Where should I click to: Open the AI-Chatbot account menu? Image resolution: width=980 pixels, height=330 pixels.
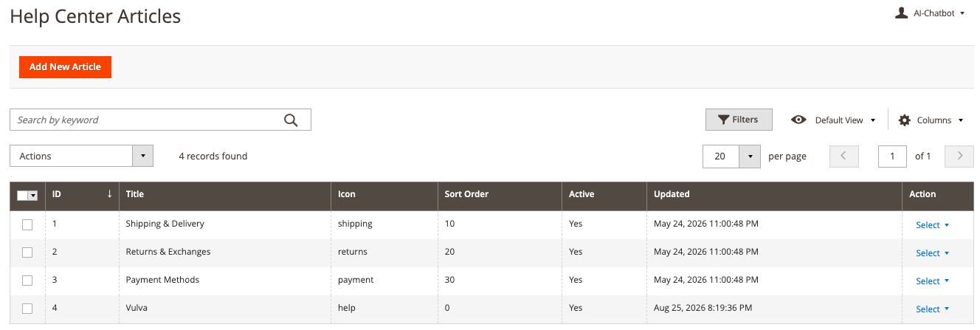(x=939, y=13)
